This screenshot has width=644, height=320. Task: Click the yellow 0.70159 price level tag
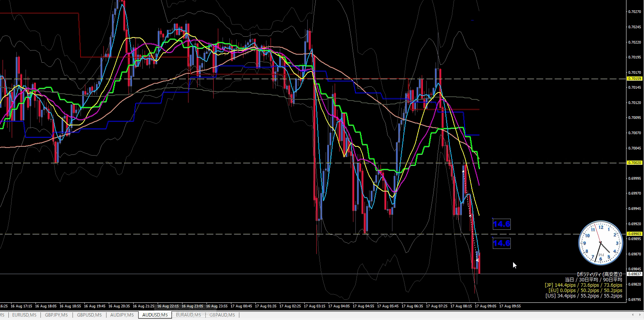pyautogui.click(x=634, y=79)
